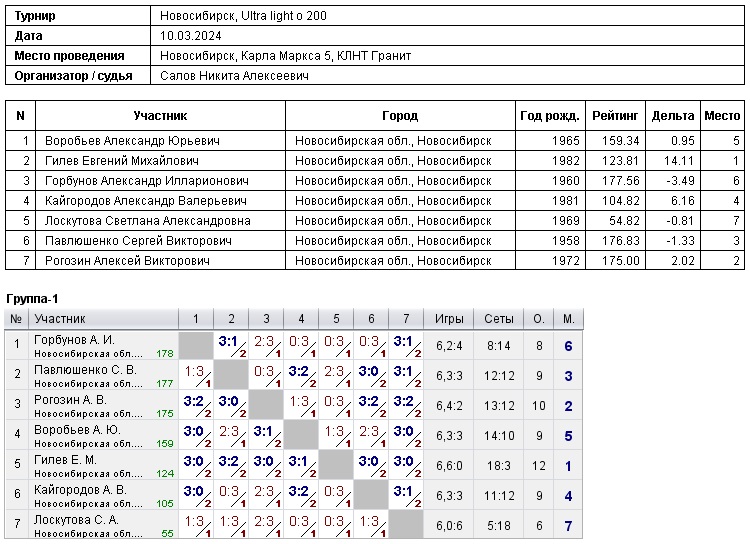Viewport: 750px width, 544px height.
Task: Click the Место column header in top table
Action: tap(722, 116)
